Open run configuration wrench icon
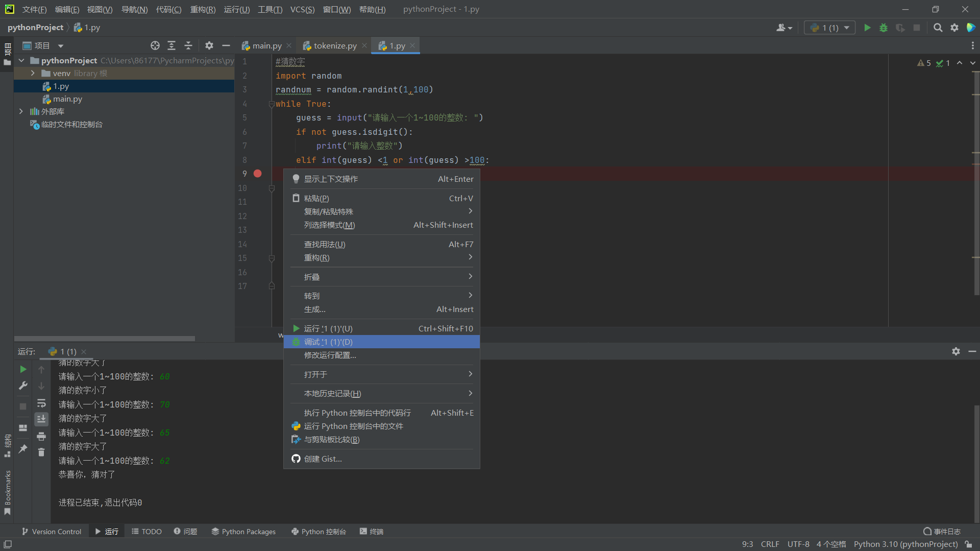This screenshot has height=551, width=980. (23, 386)
